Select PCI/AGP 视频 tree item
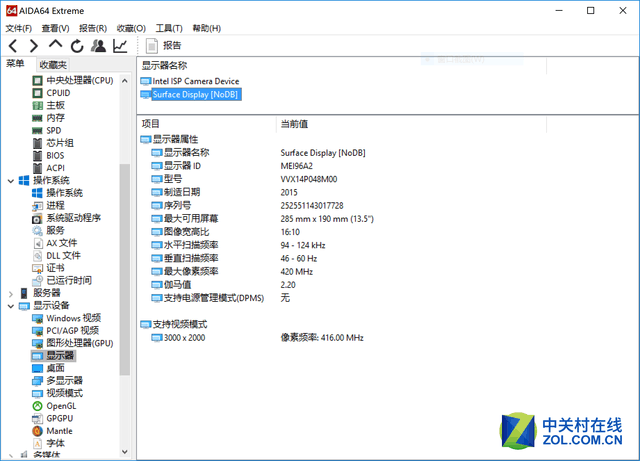640x461 pixels. point(66,331)
